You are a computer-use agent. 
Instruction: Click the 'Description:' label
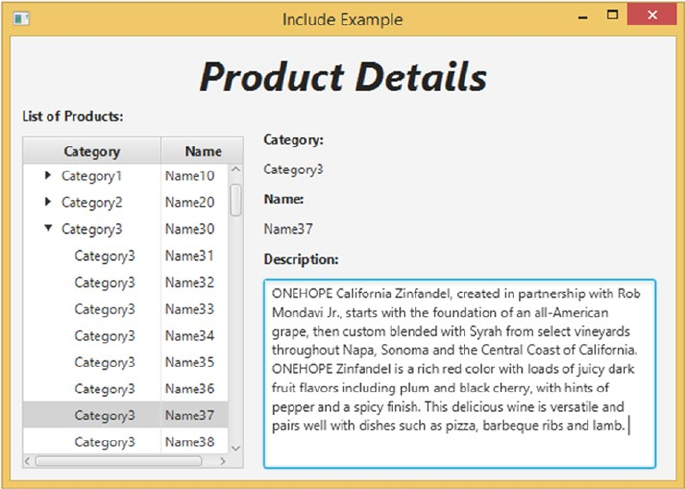pos(301,260)
